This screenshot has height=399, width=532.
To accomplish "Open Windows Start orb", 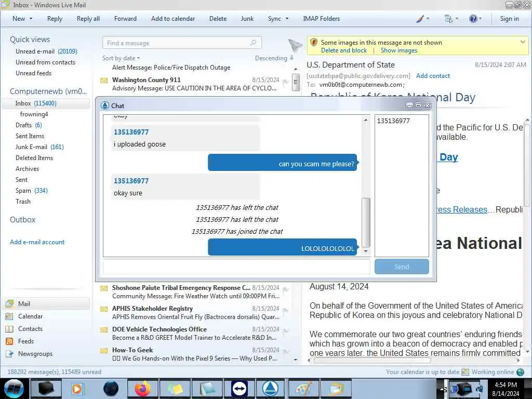I will tap(14, 389).
